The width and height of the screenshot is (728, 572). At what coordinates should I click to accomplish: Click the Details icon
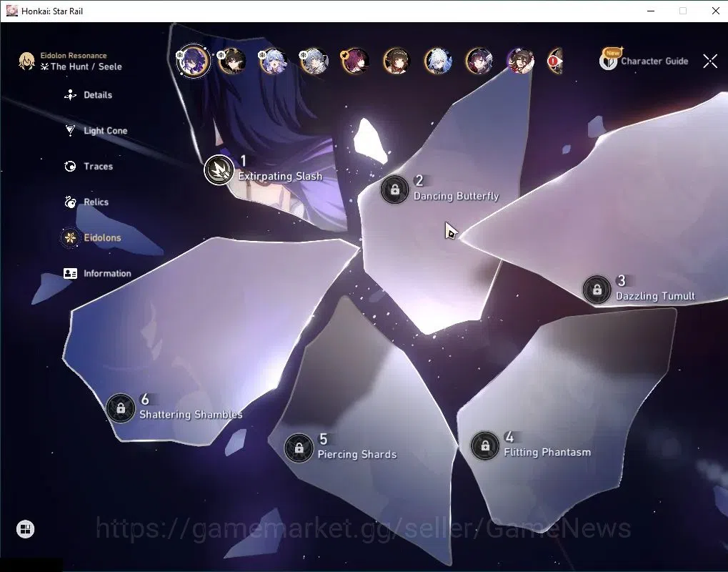coord(70,95)
